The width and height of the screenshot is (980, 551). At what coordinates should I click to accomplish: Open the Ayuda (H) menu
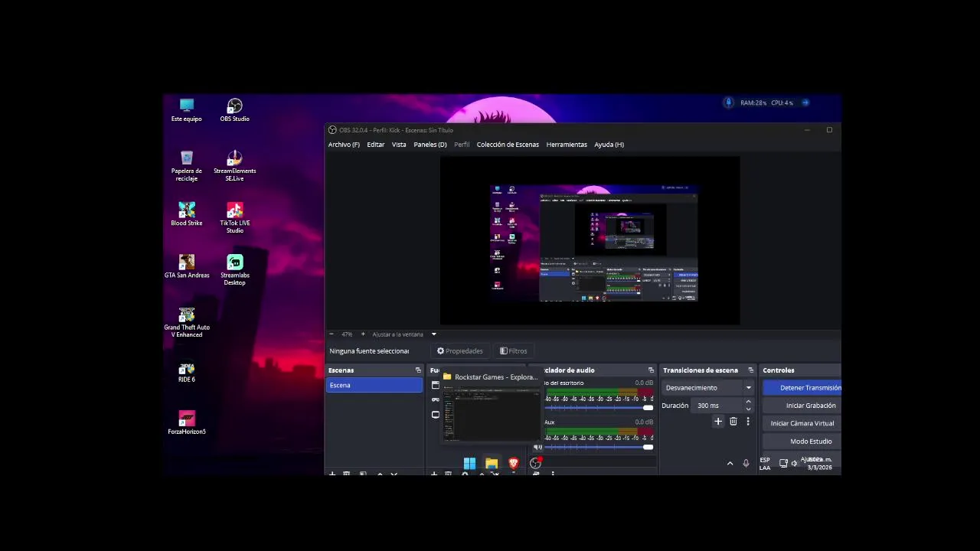click(x=609, y=145)
